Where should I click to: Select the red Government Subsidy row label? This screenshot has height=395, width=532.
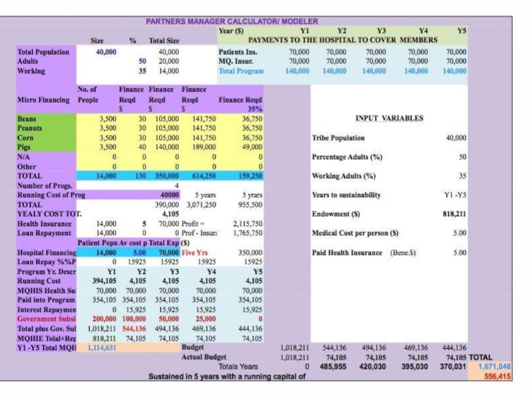point(46,319)
